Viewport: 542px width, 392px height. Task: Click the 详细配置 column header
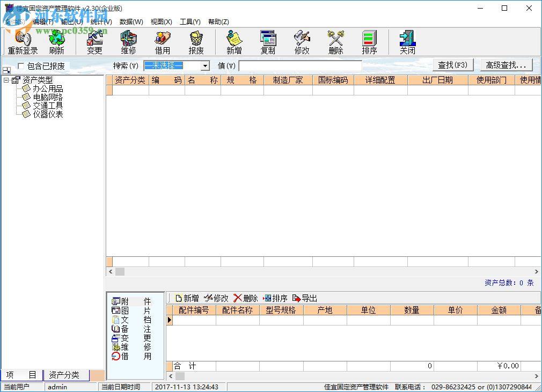click(380, 80)
